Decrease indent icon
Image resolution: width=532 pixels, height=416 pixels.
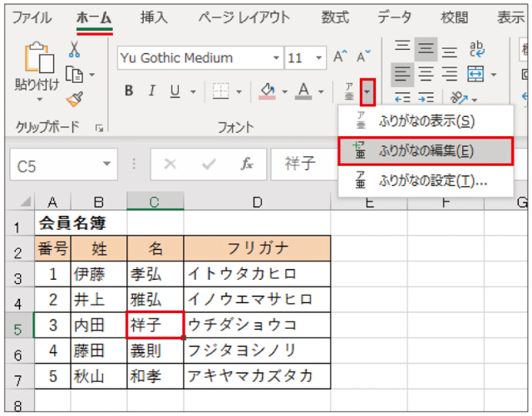pyautogui.click(x=402, y=98)
